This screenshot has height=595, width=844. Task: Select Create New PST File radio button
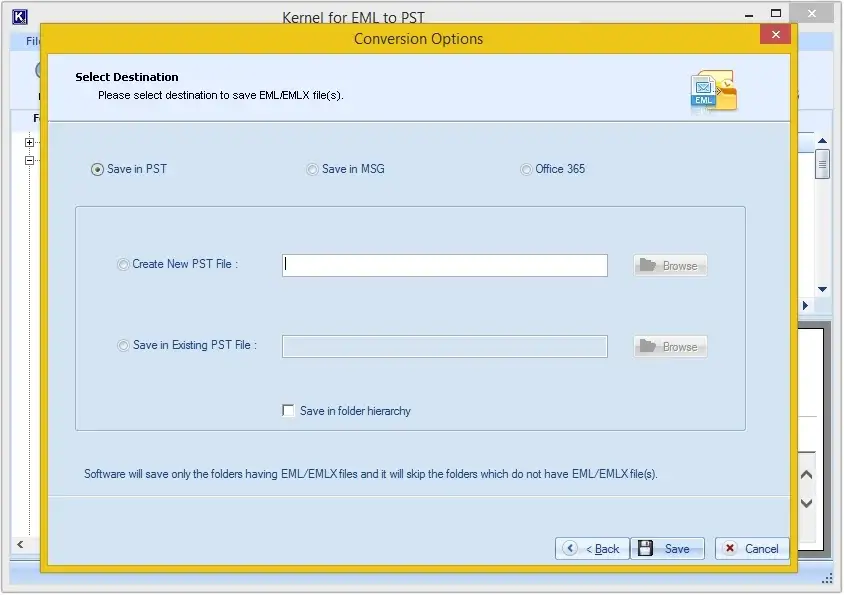pos(123,264)
